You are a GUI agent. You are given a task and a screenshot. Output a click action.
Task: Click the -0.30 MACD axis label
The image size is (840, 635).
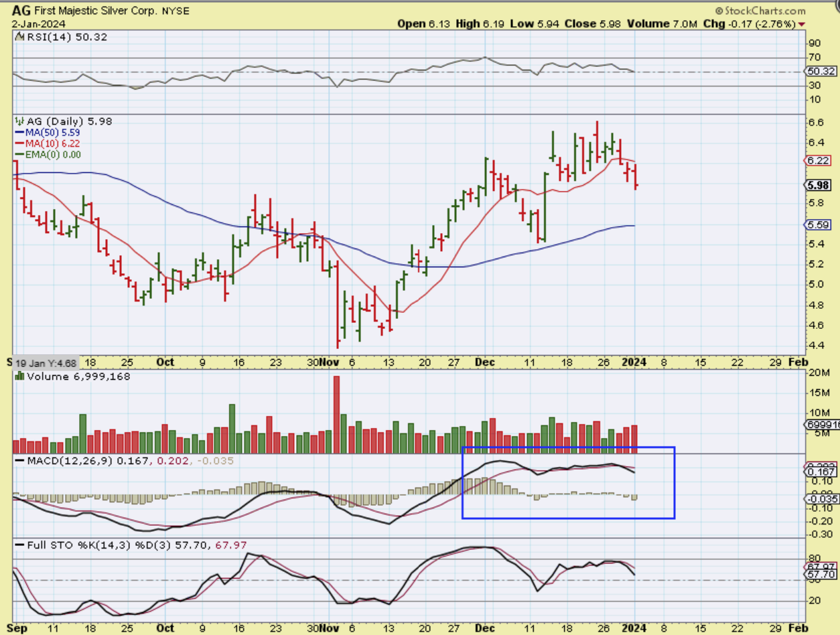click(819, 535)
